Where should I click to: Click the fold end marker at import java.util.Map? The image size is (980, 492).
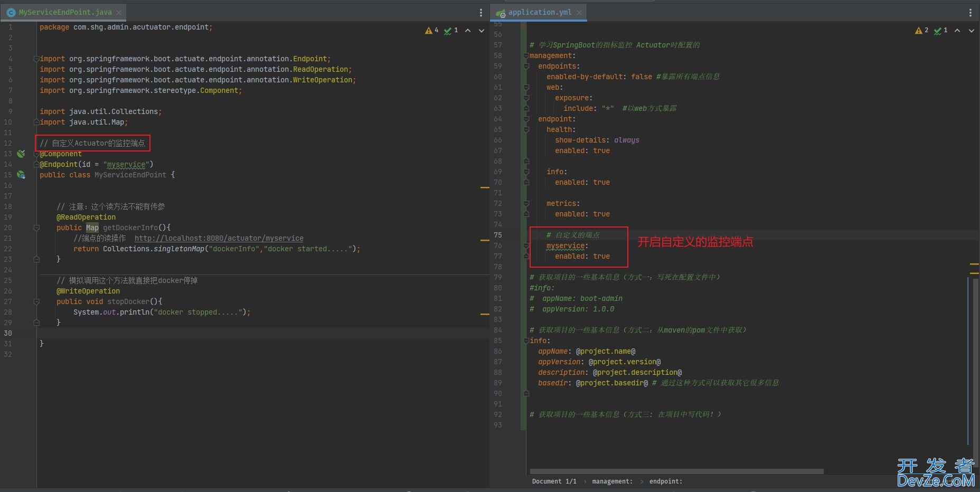(36, 122)
